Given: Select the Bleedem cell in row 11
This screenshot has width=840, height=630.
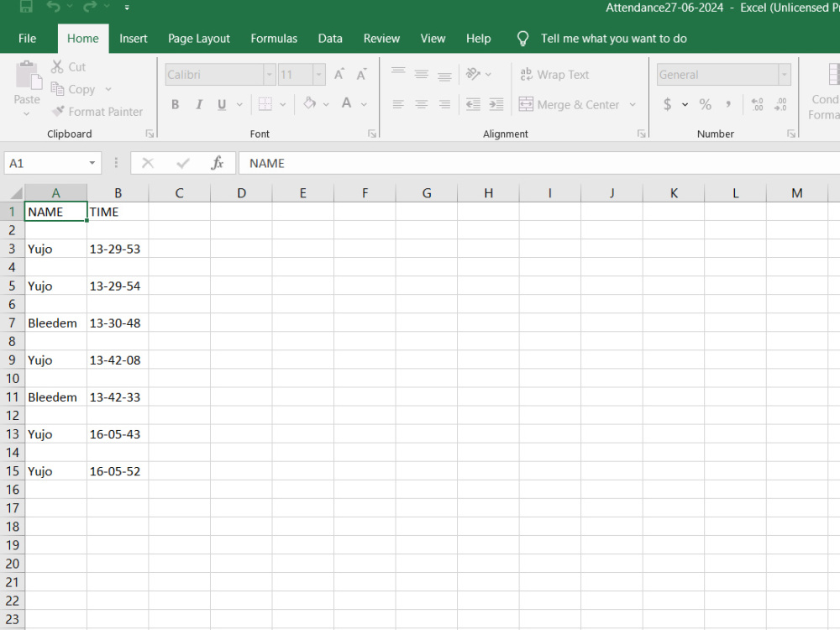Looking at the screenshot, I should tap(55, 397).
